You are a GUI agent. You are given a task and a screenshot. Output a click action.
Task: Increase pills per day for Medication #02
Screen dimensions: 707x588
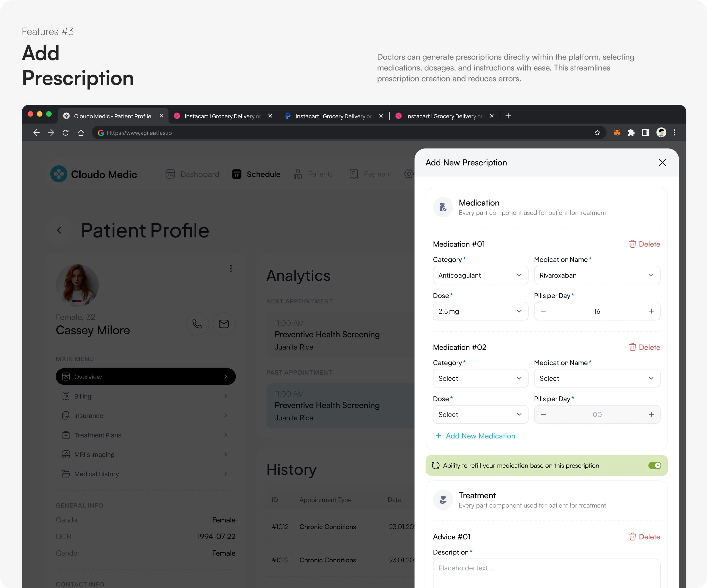pos(651,414)
